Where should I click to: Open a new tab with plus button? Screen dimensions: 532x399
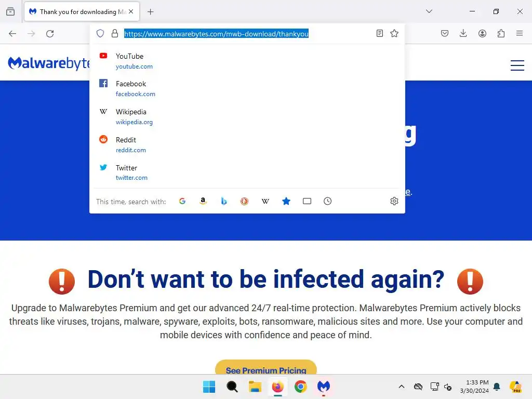point(150,12)
